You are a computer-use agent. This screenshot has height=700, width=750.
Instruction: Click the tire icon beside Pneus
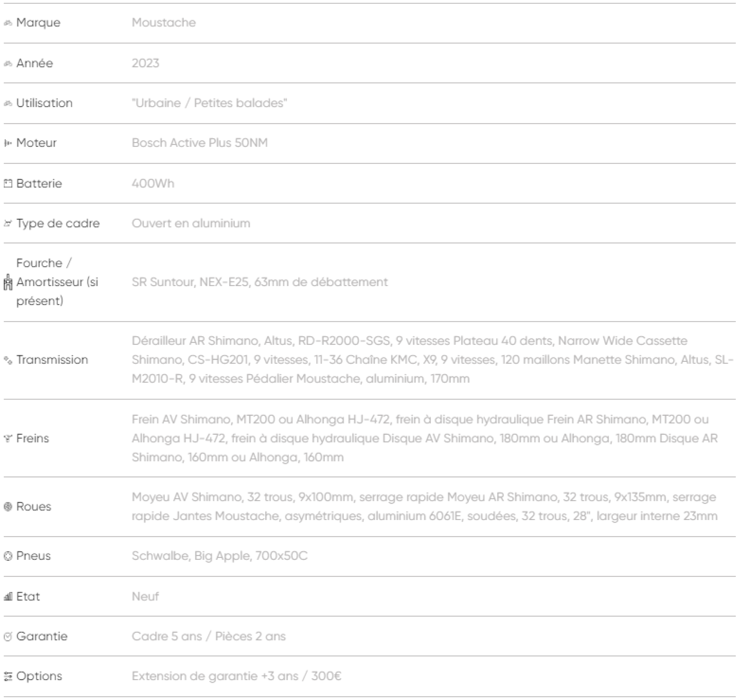pos(8,556)
